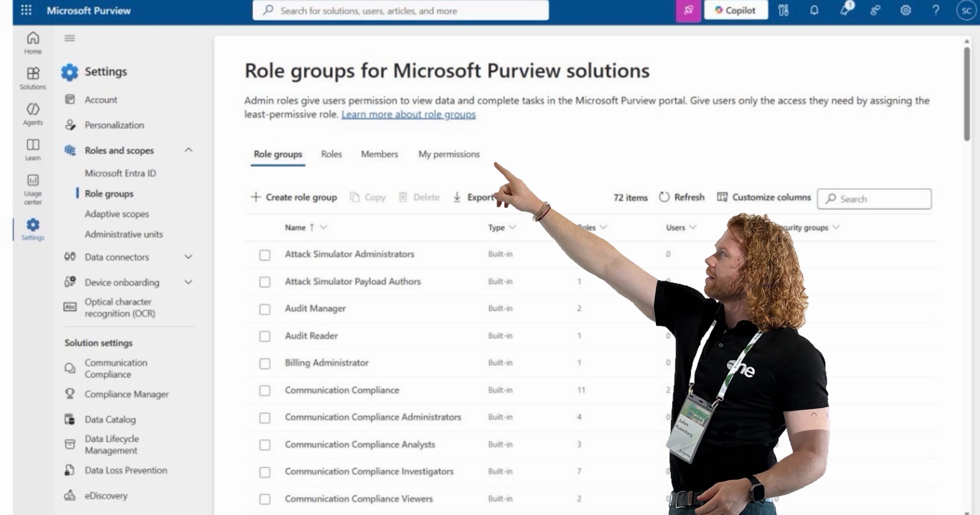This screenshot has width=980, height=515.
Task: Switch to the Roles tab
Action: [331, 154]
